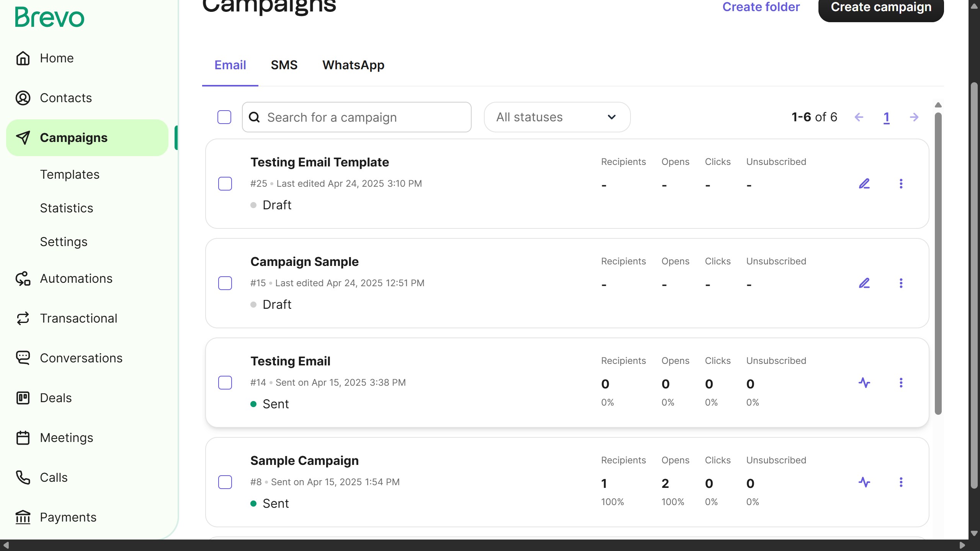Image resolution: width=980 pixels, height=551 pixels.
Task: Check the Testing Email Template campaign checkbox
Action: [x=225, y=184]
